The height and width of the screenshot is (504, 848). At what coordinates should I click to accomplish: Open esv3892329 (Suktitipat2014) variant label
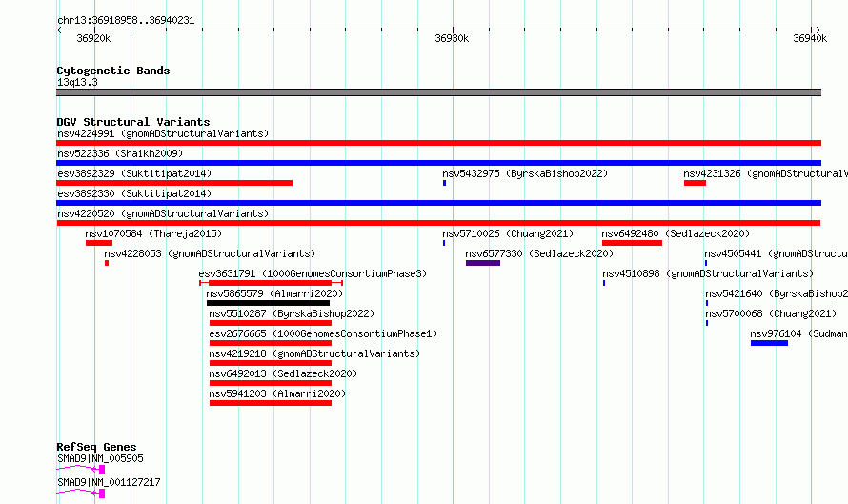click(x=134, y=173)
